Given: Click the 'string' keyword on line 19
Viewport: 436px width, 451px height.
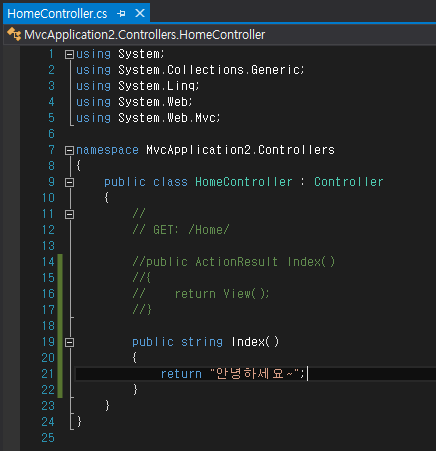Looking at the screenshot, I should [202, 342].
